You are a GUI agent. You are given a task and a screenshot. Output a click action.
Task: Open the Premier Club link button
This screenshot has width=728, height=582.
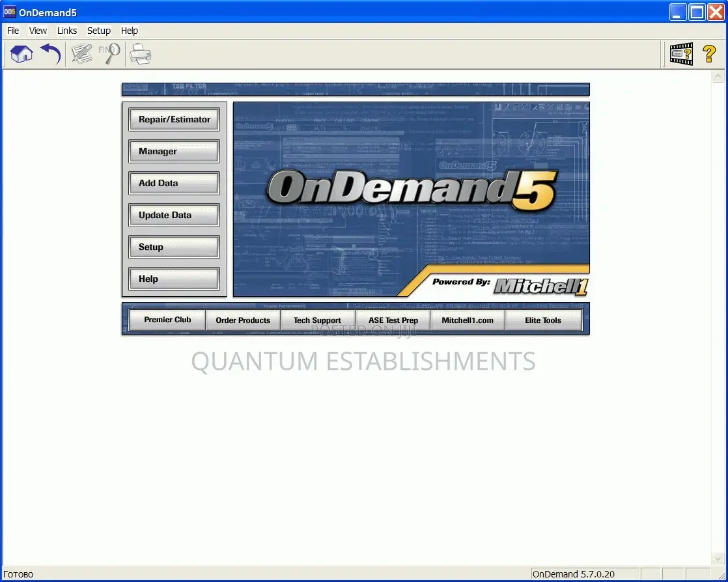pyautogui.click(x=167, y=320)
